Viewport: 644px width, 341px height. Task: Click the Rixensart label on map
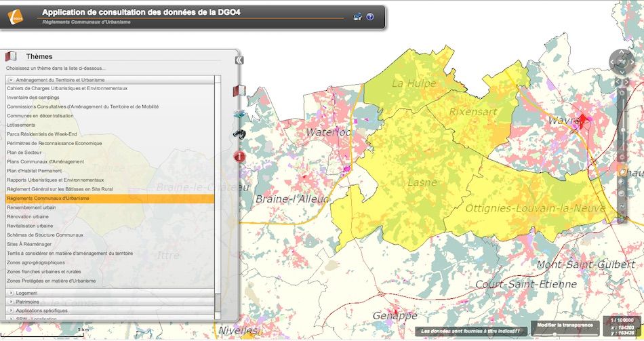point(472,112)
